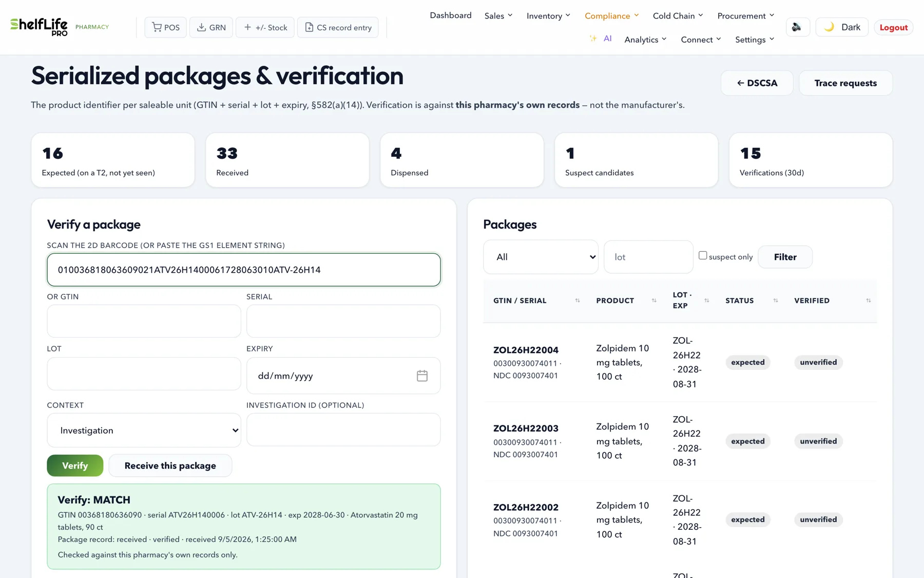The width and height of the screenshot is (924, 578).
Task: Expand the Analytics menu
Action: pyautogui.click(x=645, y=40)
